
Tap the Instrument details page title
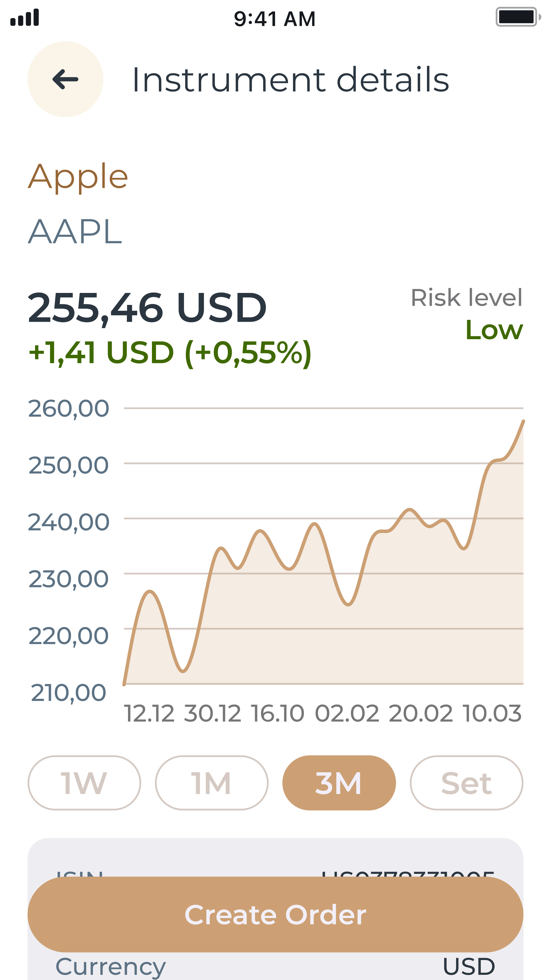click(291, 80)
